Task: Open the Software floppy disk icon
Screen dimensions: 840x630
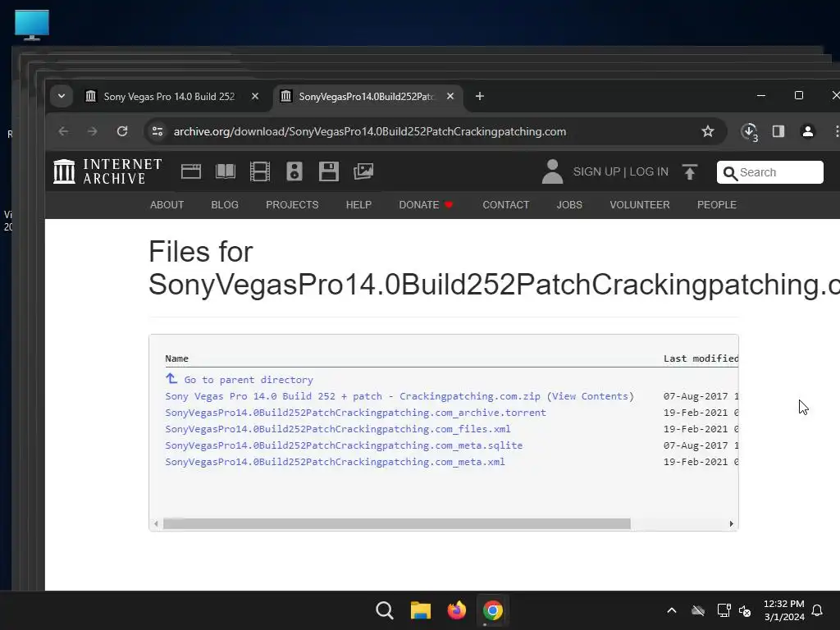Action: point(329,172)
